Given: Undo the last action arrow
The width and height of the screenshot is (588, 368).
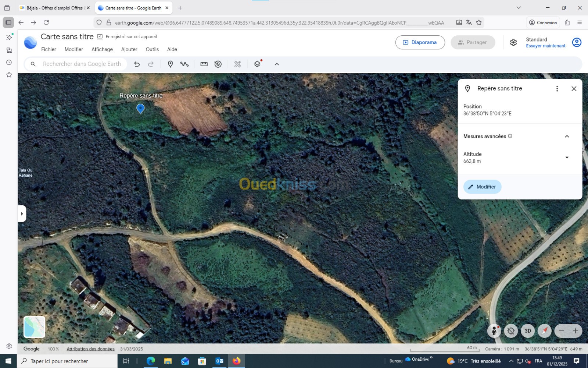Looking at the screenshot, I should point(137,64).
